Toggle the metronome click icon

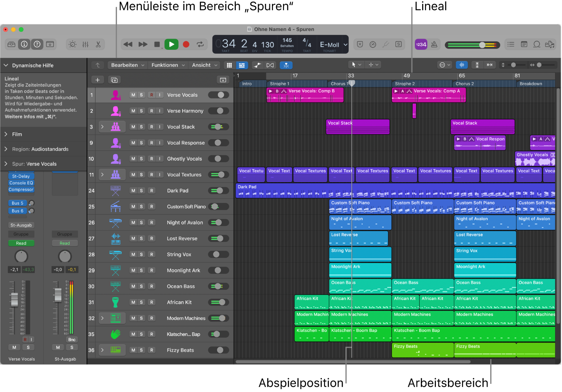pos(434,44)
